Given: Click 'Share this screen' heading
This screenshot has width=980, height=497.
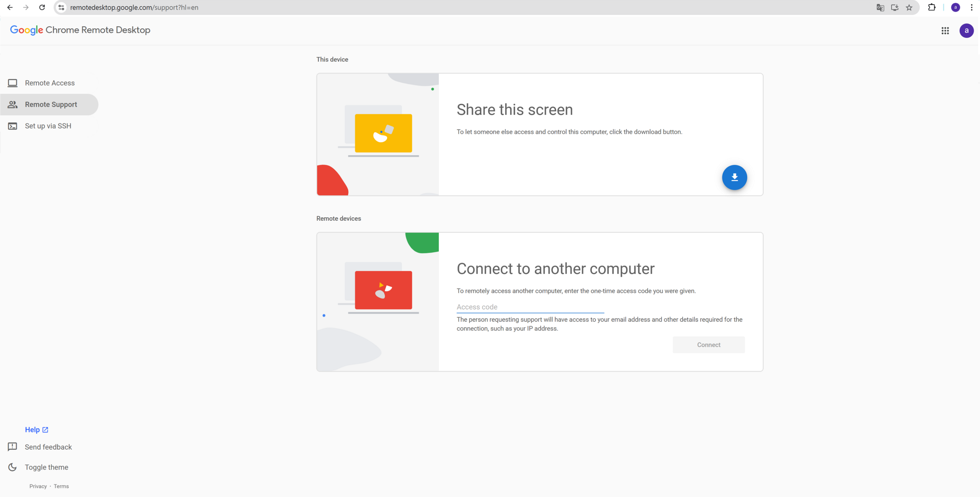Looking at the screenshot, I should tap(514, 110).
